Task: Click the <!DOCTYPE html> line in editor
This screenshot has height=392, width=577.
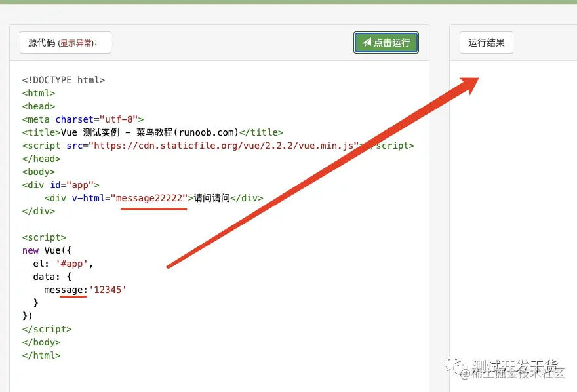Action: [x=64, y=80]
